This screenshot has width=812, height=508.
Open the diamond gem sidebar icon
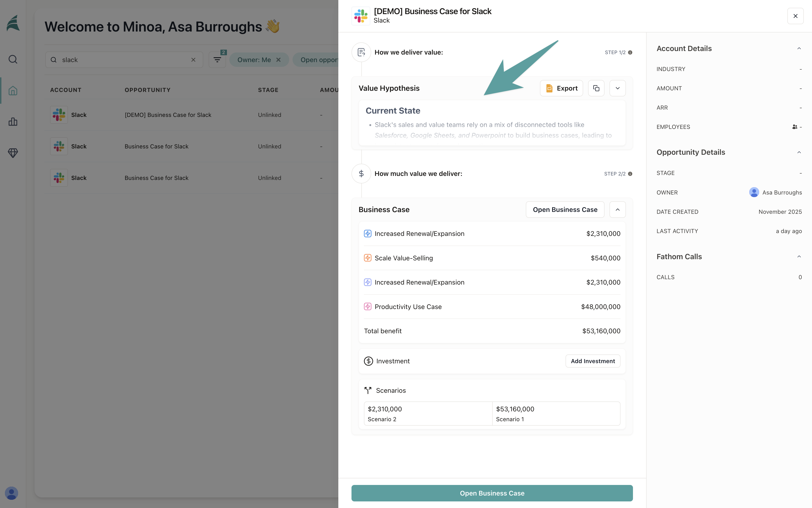click(13, 153)
